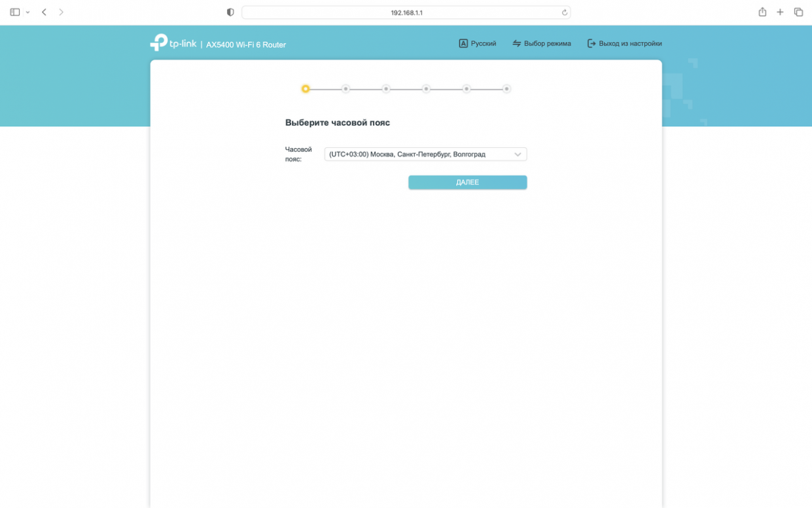The width and height of the screenshot is (812, 508).
Task: Click the tp-link logo in the header
Action: click(173, 43)
